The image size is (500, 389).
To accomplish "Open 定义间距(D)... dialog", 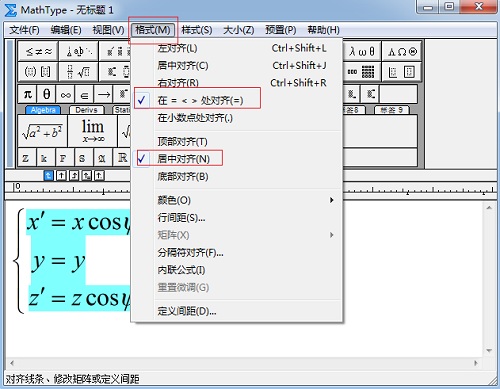I will (237, 311).
